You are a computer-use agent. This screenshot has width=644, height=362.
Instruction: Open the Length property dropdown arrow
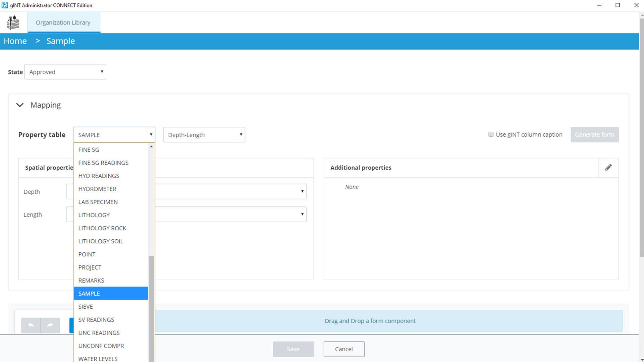[302, 214]
